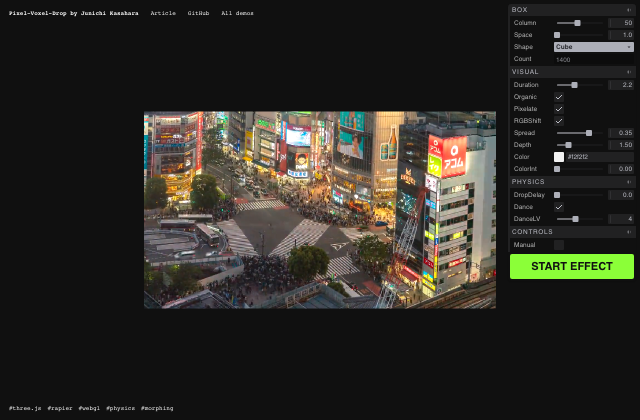Uncheck the RGBShift option
Image resolution: width=640 pixels, height=420 pixels.
point(559,121)
